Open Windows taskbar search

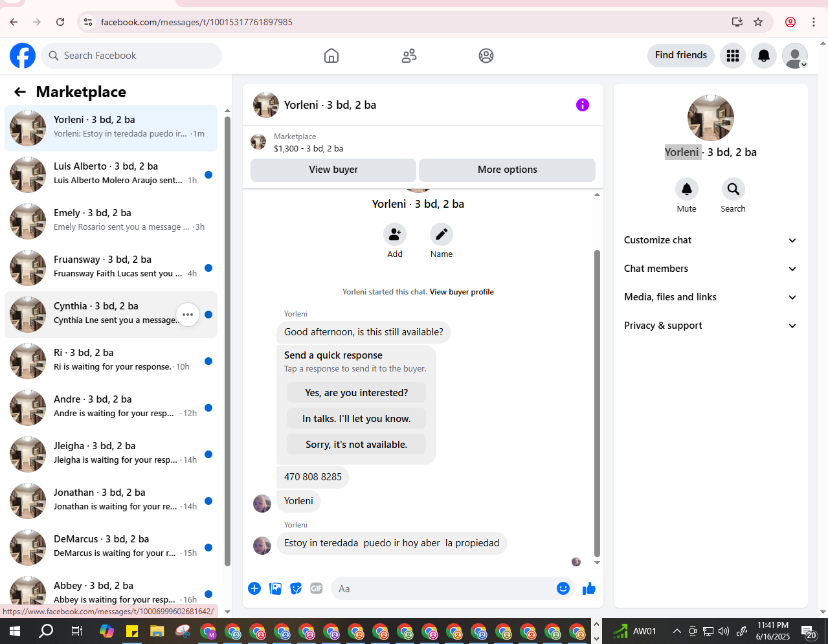pyautogui.click(x=46, y=631)
